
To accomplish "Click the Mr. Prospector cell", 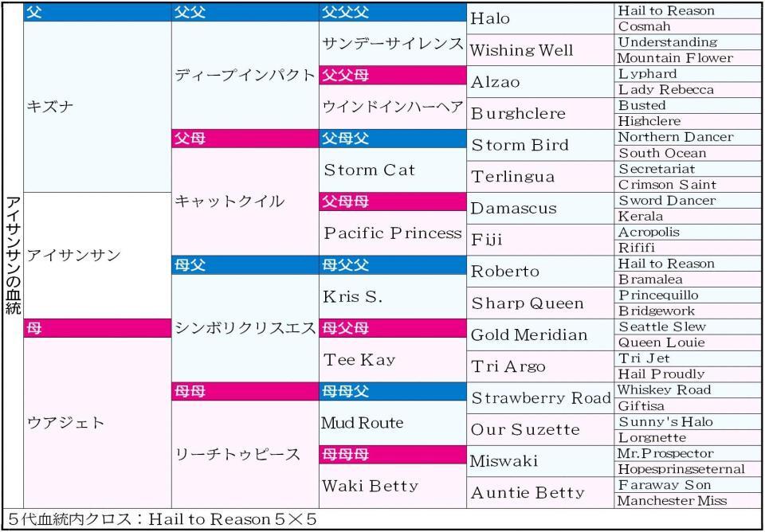I will tap(688, 453).
